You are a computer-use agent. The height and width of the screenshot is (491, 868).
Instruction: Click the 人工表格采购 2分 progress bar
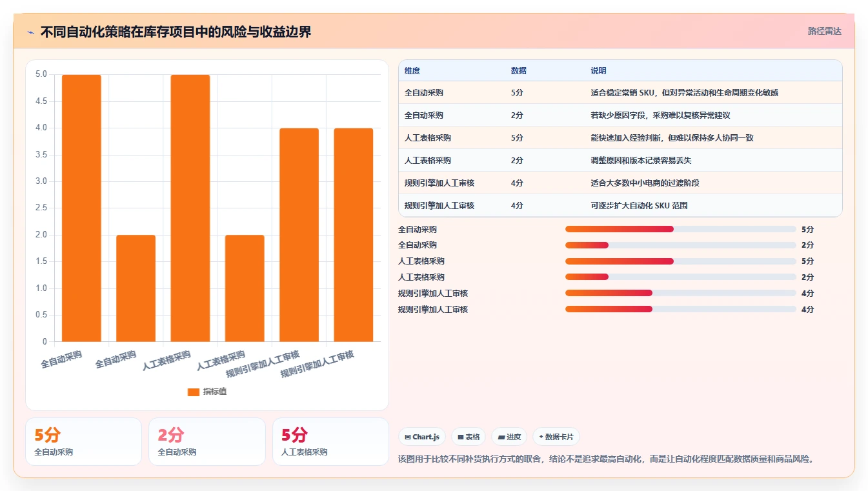tap(680, 277)
